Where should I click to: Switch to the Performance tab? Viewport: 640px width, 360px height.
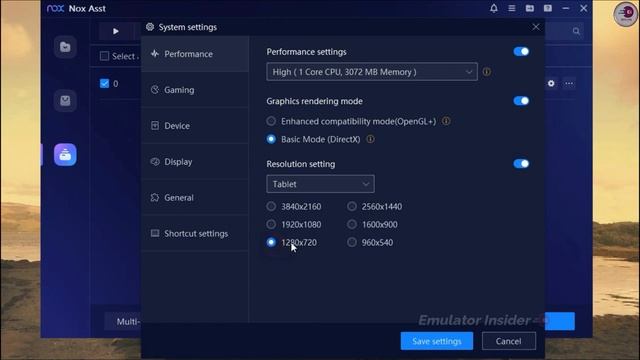click(195, 54)
